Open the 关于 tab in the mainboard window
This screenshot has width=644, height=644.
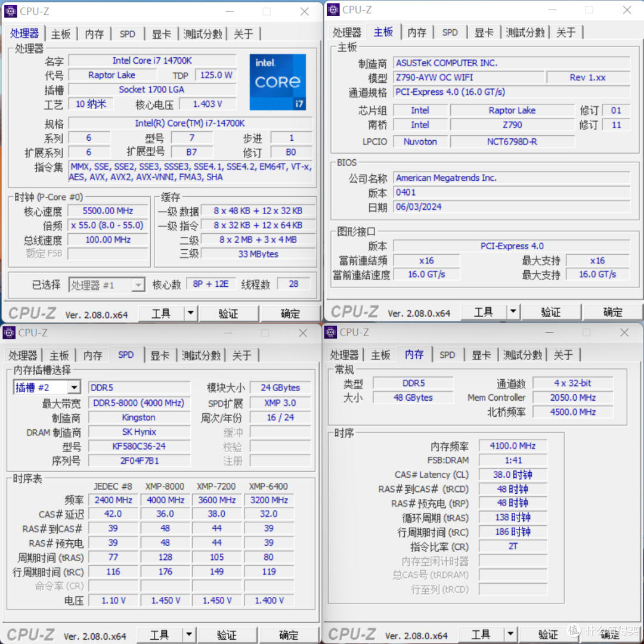[566, 32]
